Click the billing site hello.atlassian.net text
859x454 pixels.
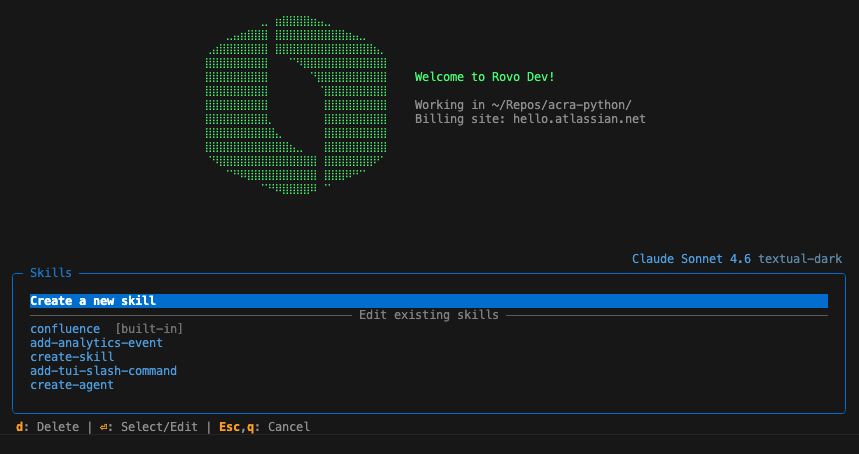579,119
